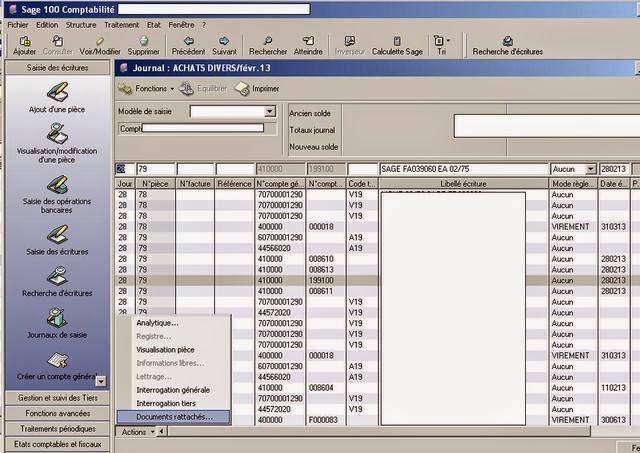This screenshot has height=453, width=640.
Task: Open the Etat menu
Action: click(x=154, y=25)
